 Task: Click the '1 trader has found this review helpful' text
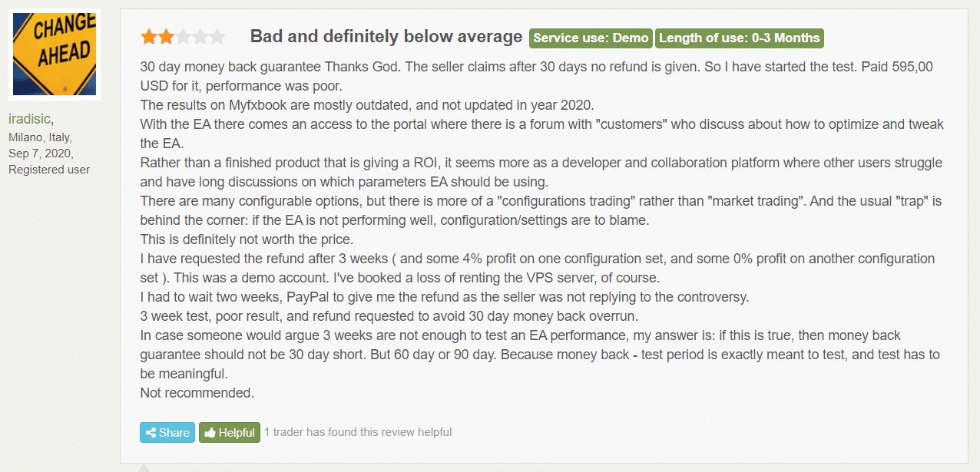tap(358, 432)
